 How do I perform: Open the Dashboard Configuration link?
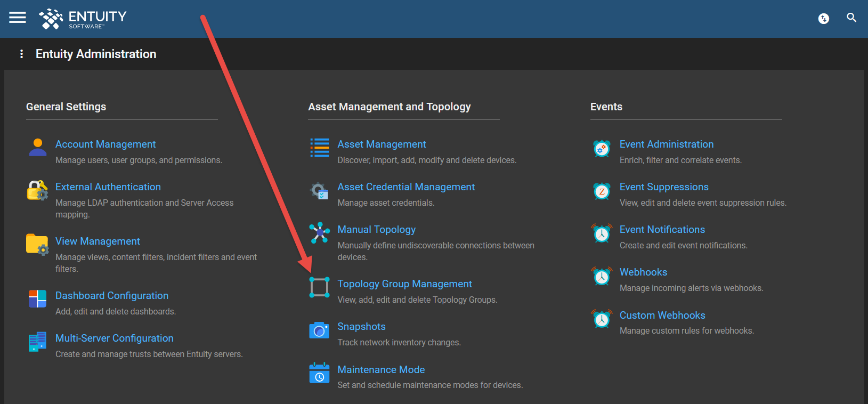(x=112, y=296)
